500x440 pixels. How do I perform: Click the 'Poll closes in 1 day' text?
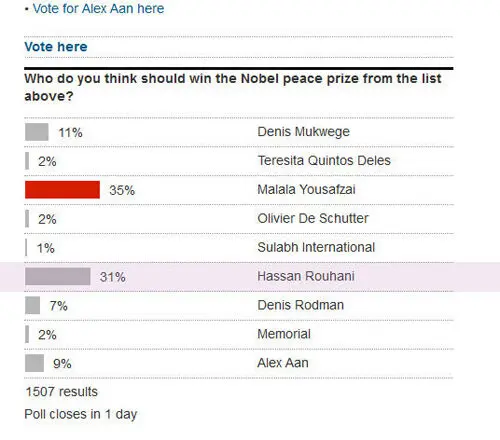click(81, 414)
